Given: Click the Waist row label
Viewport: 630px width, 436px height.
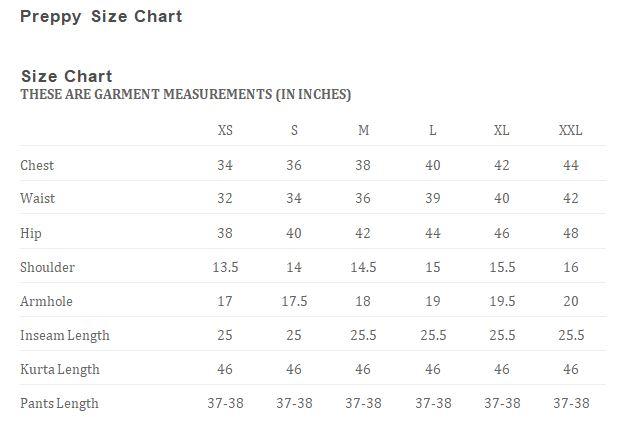Looking at the screenshot, I should pyautogui.click(x=37, y=198).
